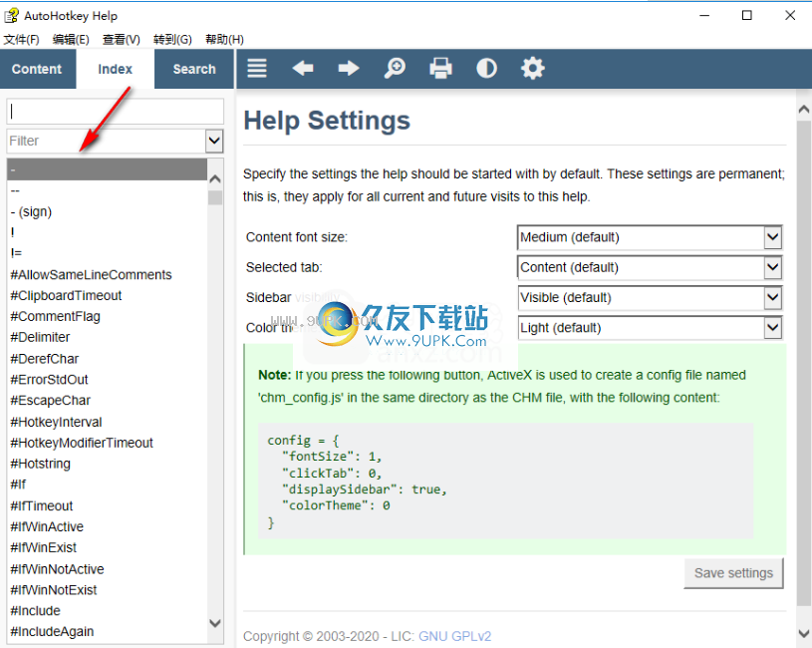The image size is (812, 648).
Task: Select #IfWinNotExist in the index
Action: pyautogui.click(x=108, y=589)
